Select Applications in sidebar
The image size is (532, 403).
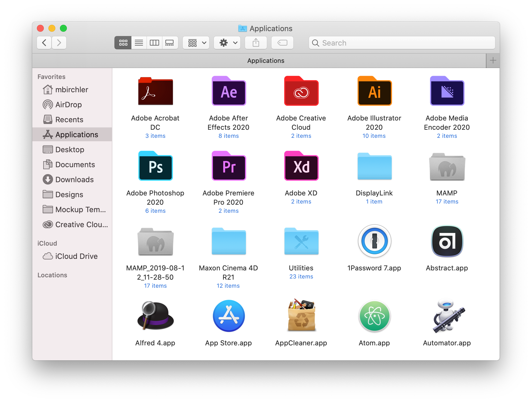click(x=72, y=135)
